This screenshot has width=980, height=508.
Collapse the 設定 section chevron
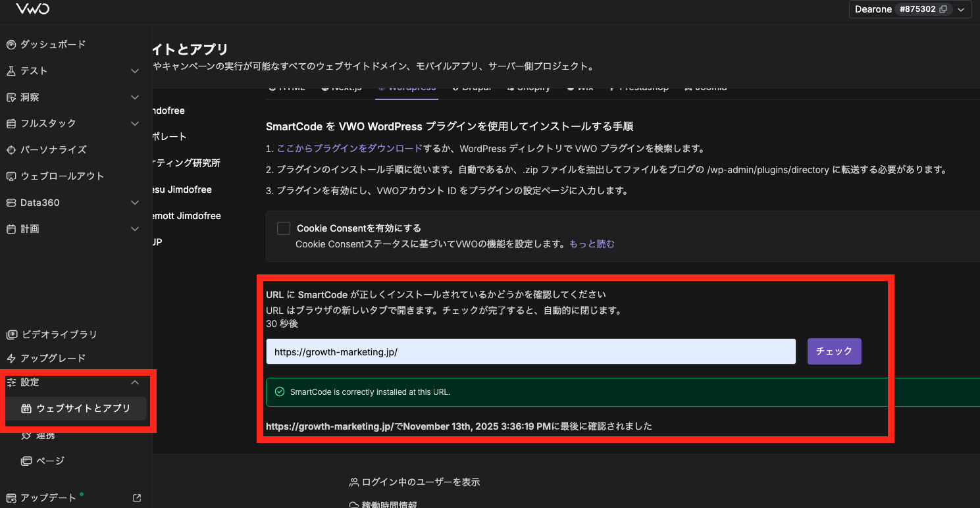point(135,382)
